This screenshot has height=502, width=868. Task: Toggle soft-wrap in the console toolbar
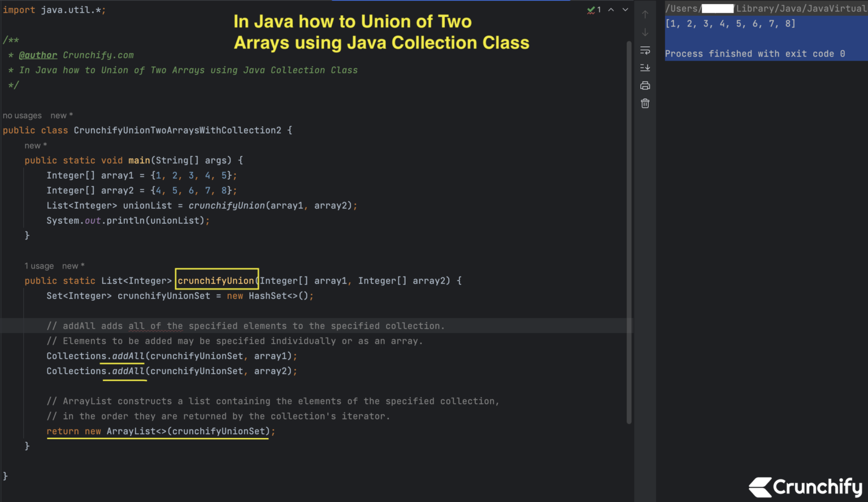[645, 50]
